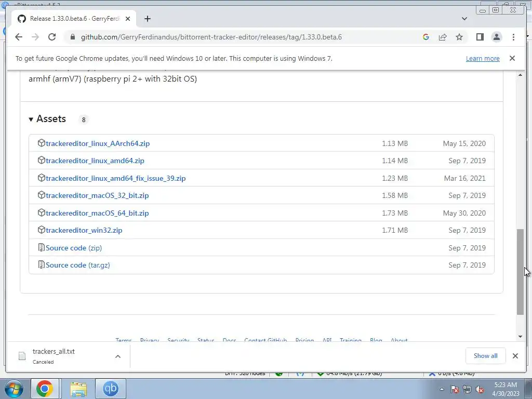The image size is (532, 399).
Task: Click the forward navigation arrow
Action: point(35,37)
